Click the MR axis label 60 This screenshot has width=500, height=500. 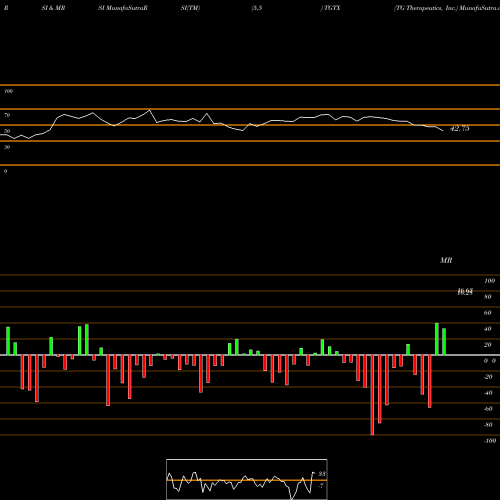pos(488,313)
